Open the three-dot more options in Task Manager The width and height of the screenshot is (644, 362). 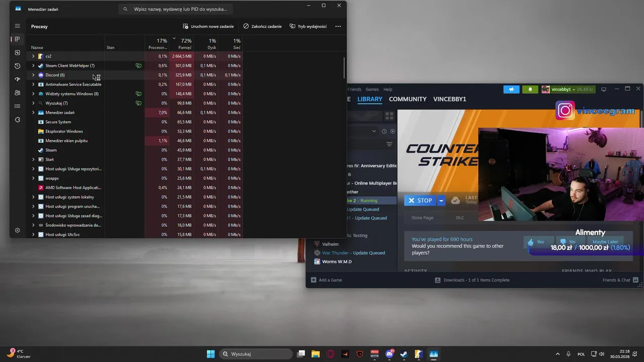click(x=338, y=26)
